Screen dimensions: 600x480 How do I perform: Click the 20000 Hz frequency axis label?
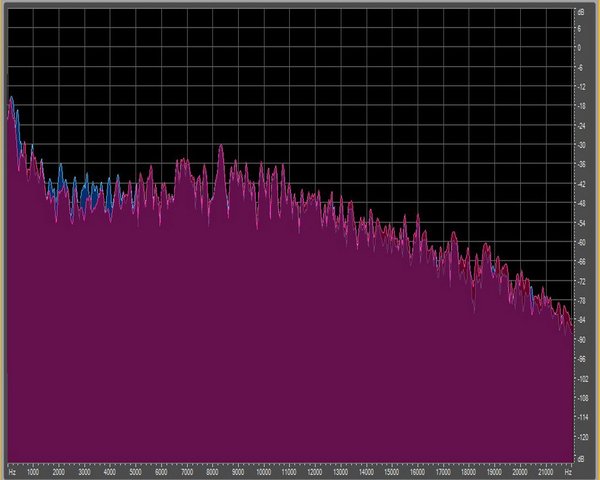[x=520, y=472]
